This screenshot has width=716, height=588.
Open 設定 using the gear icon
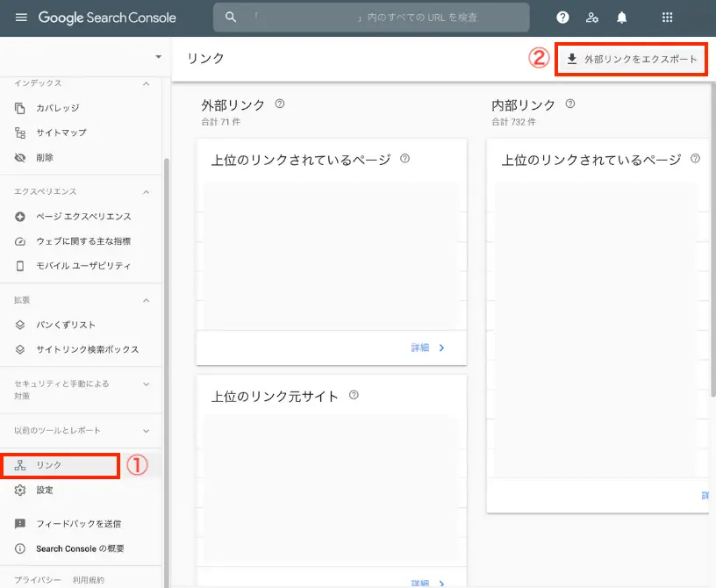20,490
